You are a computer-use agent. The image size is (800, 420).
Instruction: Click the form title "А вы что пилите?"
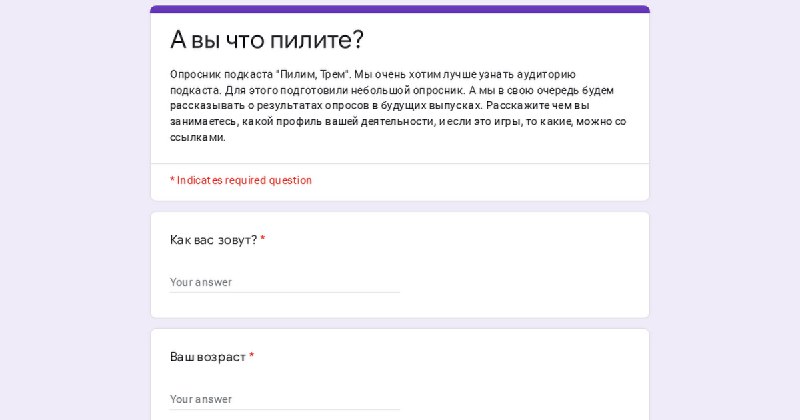coord(267,39)
